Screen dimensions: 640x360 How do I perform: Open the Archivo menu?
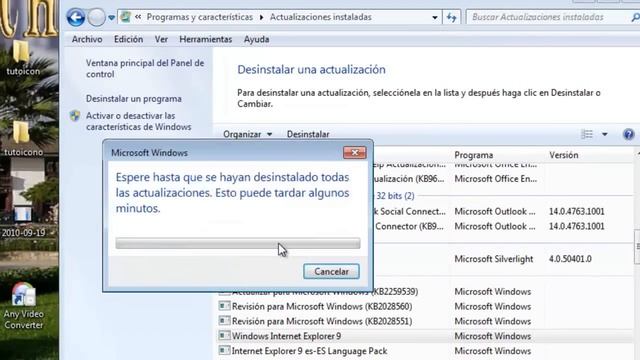click(87, 40)
